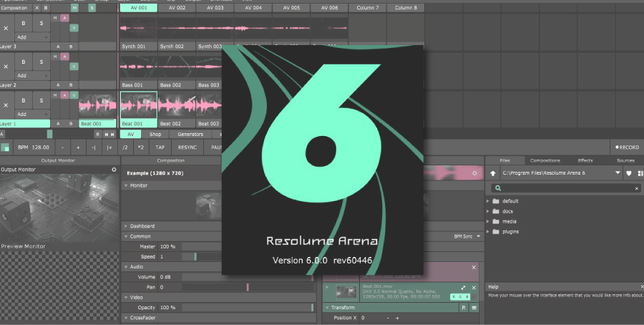
Task: Close the pink audio panel with X
Action: [x=474, y=268]
